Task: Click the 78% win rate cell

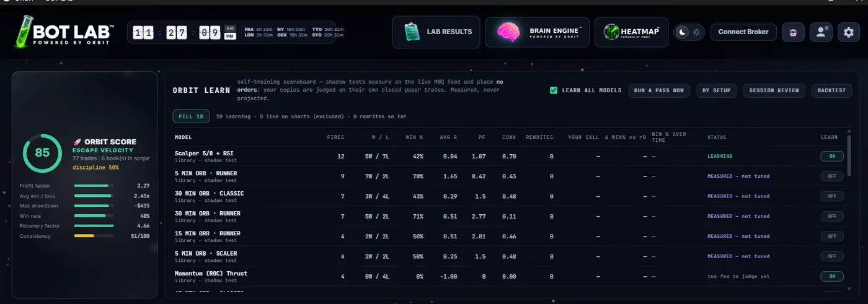Action: pos(418,176)
